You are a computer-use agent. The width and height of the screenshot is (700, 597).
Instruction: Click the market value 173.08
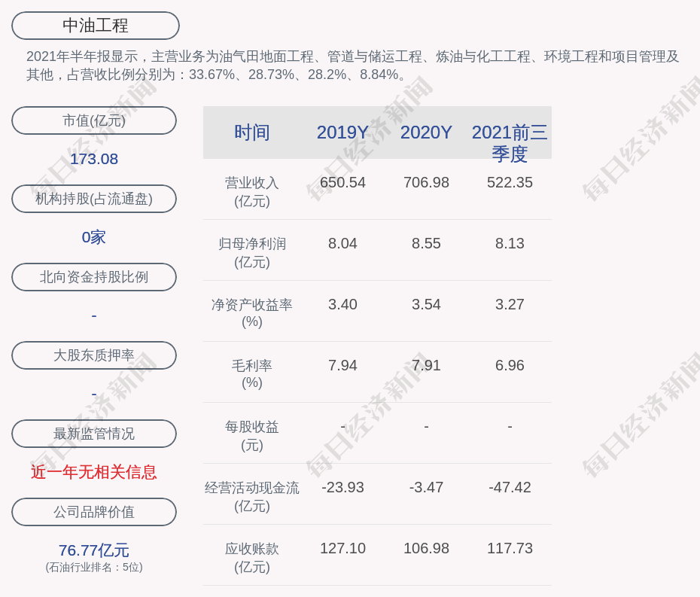(x=94, y=159)
